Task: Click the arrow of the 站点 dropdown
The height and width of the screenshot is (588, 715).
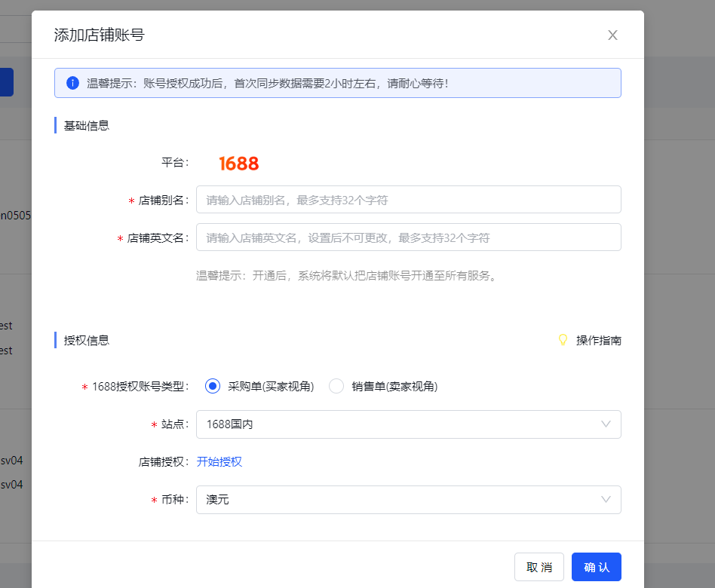Action: click(606, 424)
